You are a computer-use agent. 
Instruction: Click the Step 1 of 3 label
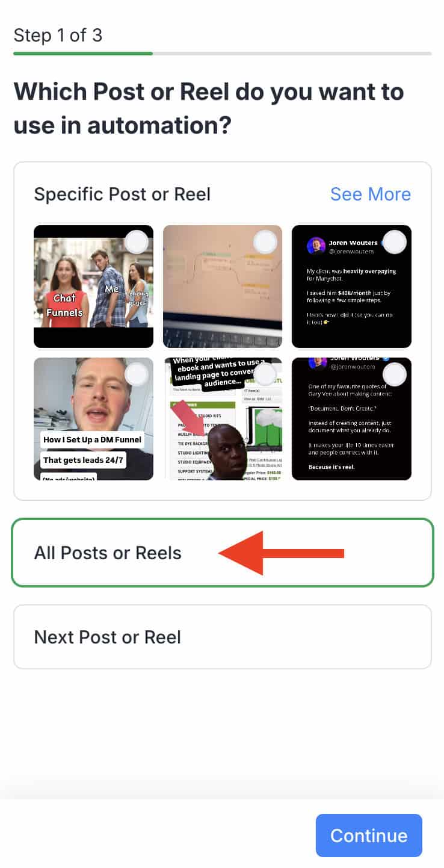58,35
